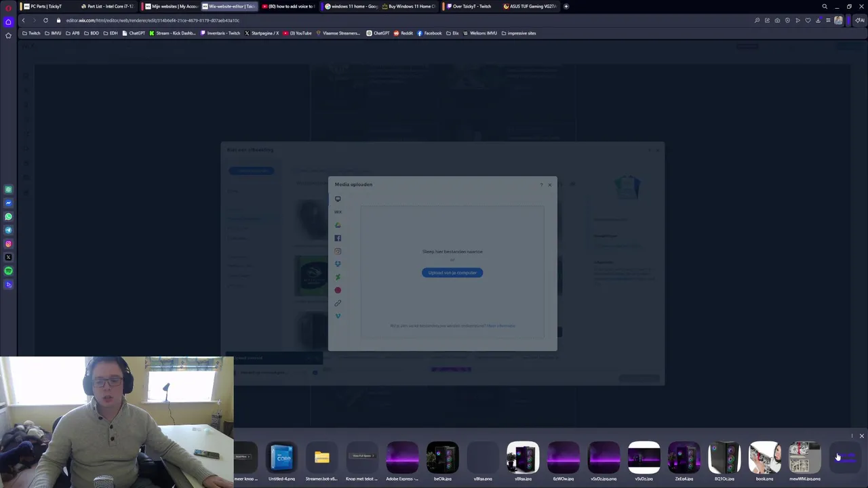Select upload via URL link icon
The width and height of the screenshot is (868, 488).
point(338,303)
